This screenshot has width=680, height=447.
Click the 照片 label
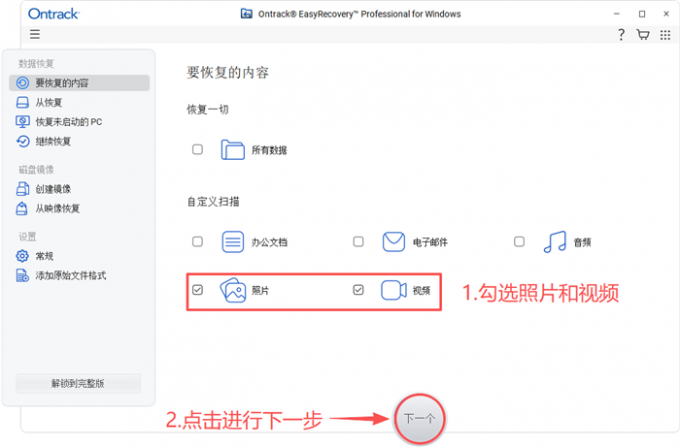pos(260,290)
